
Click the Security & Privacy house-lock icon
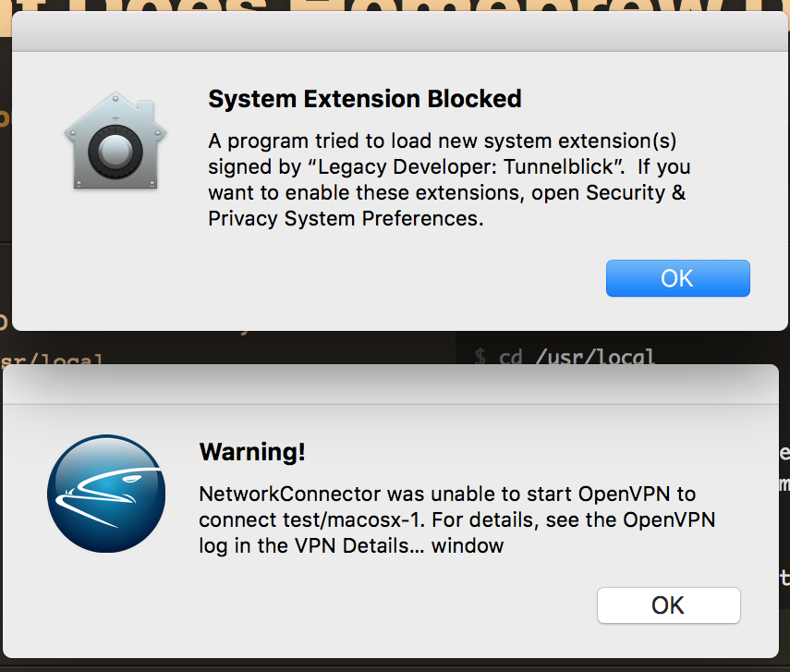(x=115, y=141)
